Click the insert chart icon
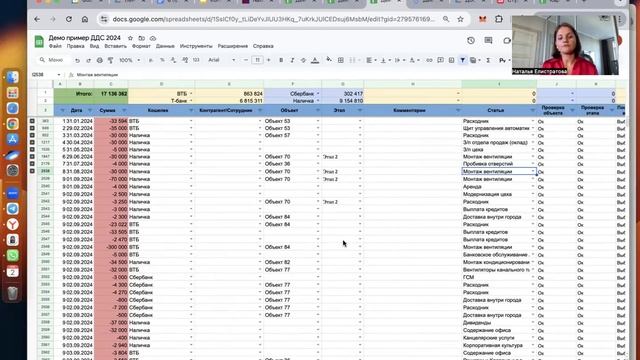Screen dimensions: 640x360 pyautogui.click(x=451, y=60)
